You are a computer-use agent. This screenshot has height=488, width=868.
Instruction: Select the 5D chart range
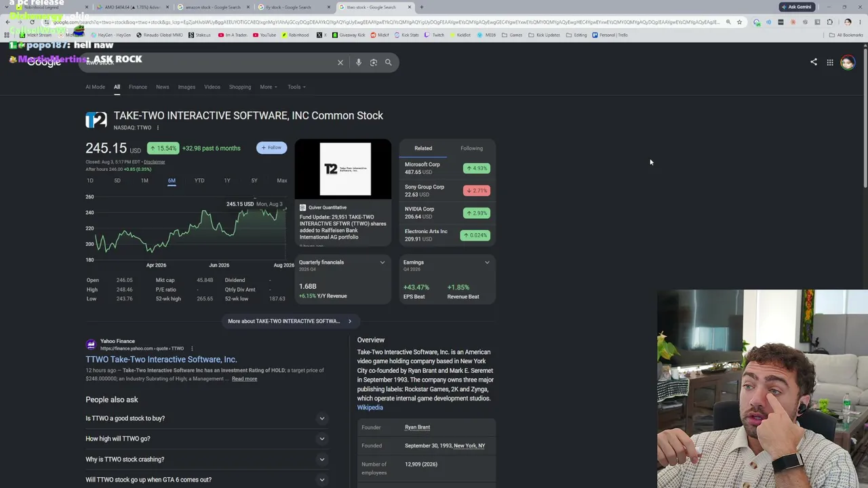pos(117,180)
